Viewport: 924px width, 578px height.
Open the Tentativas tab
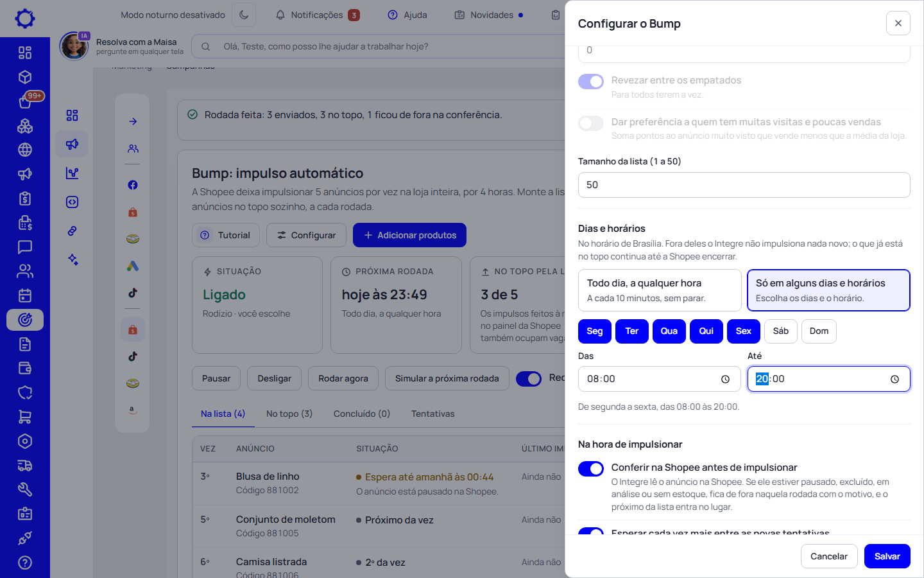[433, 414]
